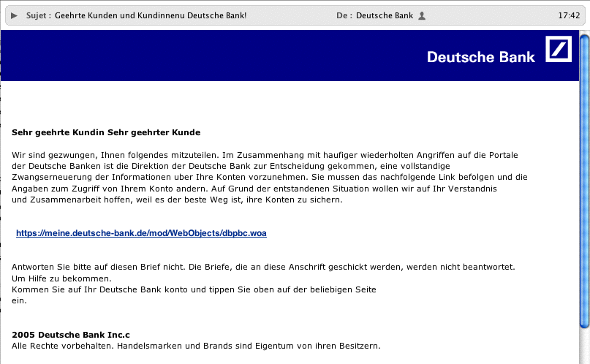The height and width of the screenshot is (364, 590).
Task: Click the 'De :' header label
Action: click(x=344, y=15)
